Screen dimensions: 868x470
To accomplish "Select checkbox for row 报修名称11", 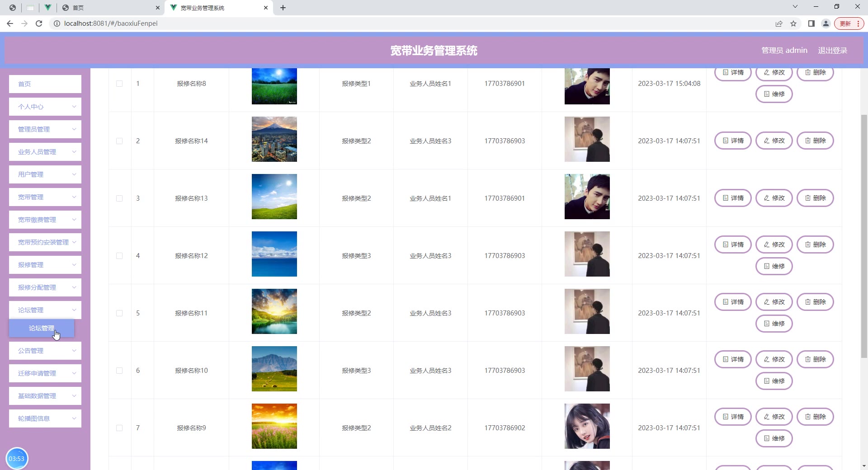I will [119, 313].
